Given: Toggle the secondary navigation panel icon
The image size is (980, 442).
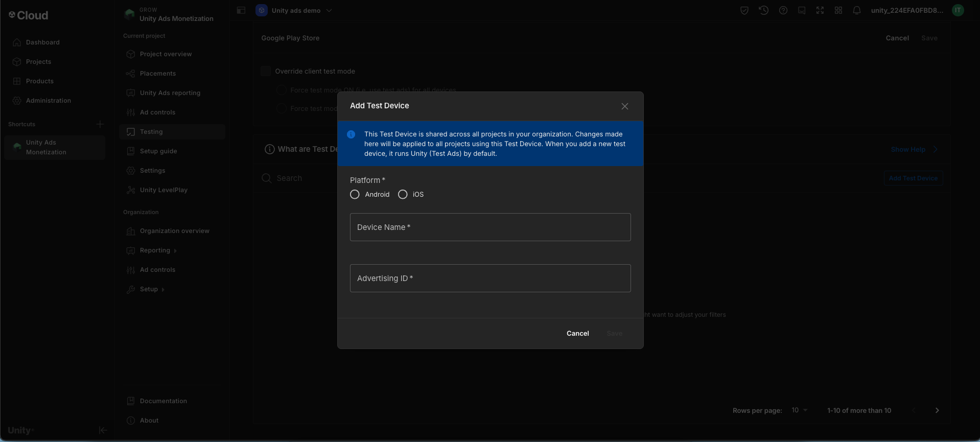Looking at the screenshot, I should 241,10.
